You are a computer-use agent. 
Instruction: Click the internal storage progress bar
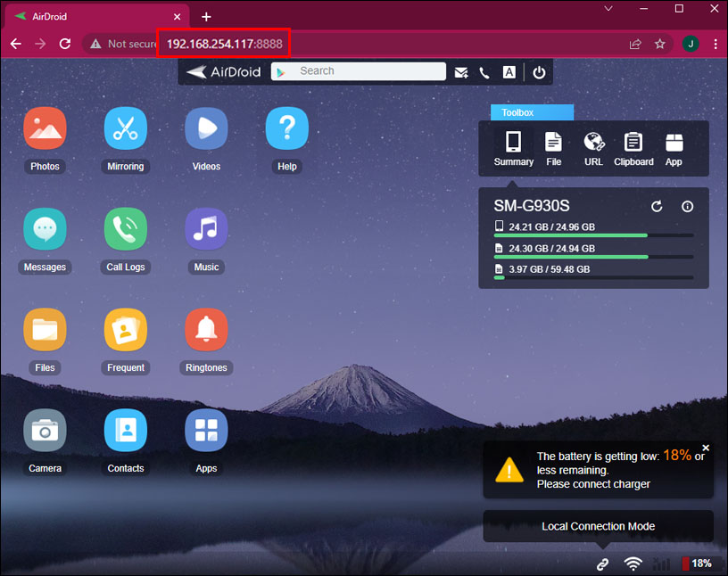point(593,235)
